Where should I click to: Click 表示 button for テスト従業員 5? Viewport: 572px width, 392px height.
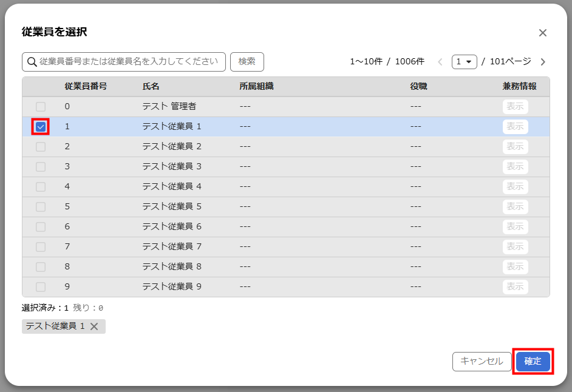(x=515, y=207)
